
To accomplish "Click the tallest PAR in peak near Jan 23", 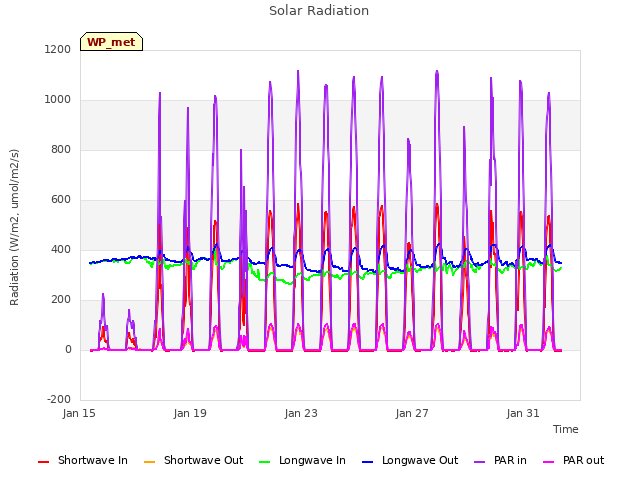I will click(298, 71).
